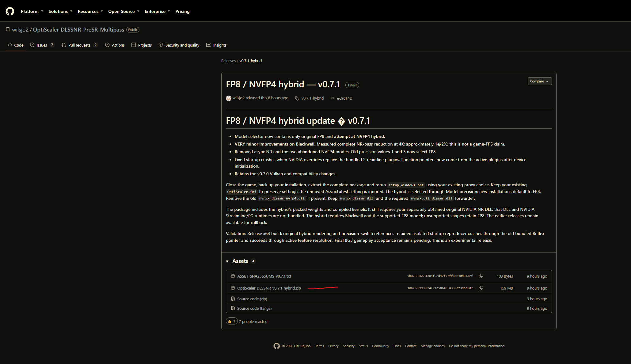631x364 pixels.
Task: Click the v0.7.1-hybrid breadcrumb text
Action: coord(251,61)
